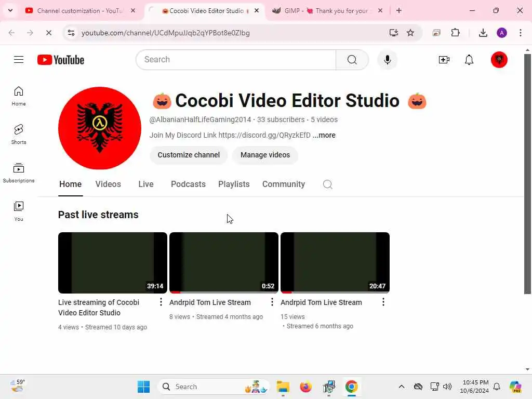This screenshot has width=532, height=399.
Task: Open the You section in the sidebar
Action: tap(19, 211)
